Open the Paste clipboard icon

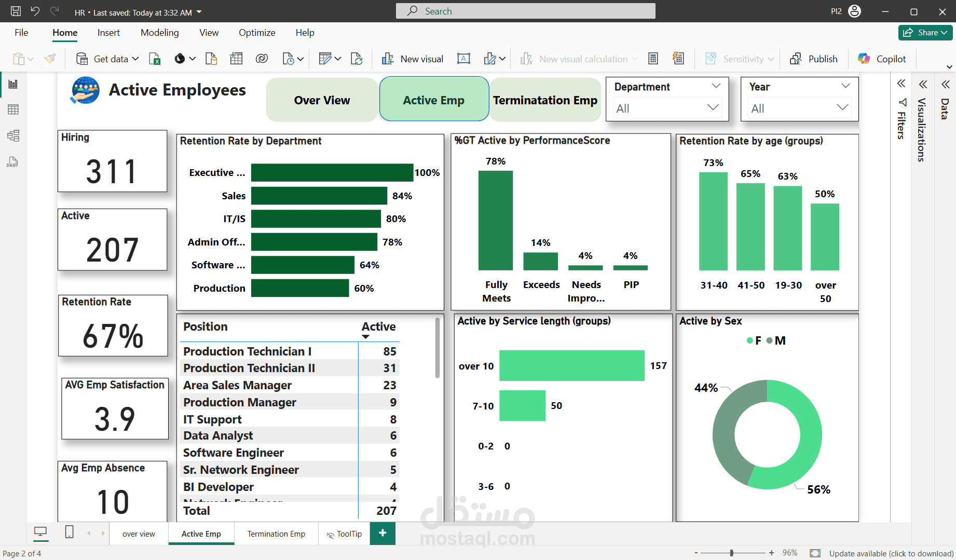tap(19, 59)
